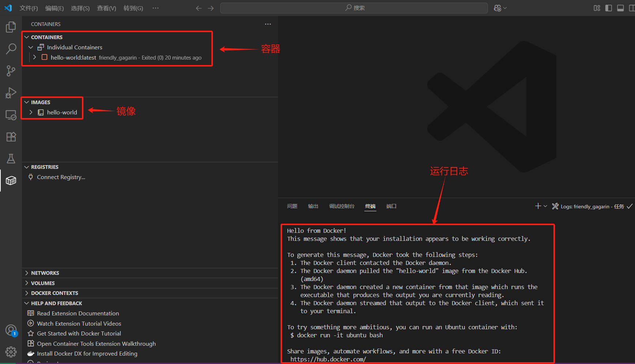The height and width of the screenshot is (364, 635).
Task: Go forward with the right arrow
Action: pos(211,8)
